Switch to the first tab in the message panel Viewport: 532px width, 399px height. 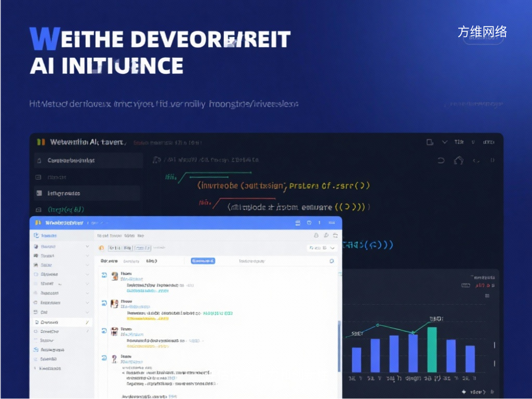pyautogui.click(x=109, y=261)
